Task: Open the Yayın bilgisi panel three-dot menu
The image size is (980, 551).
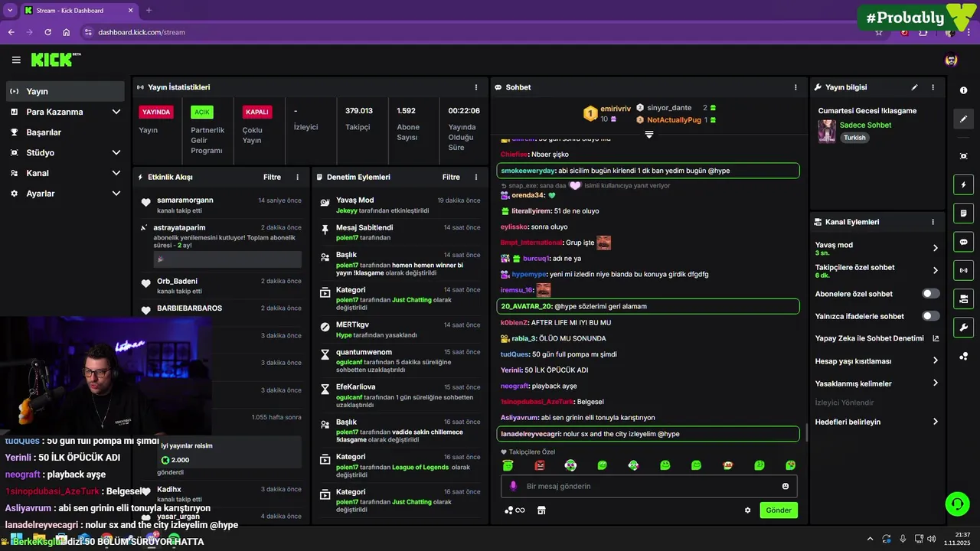Action: tap(933, 87)
